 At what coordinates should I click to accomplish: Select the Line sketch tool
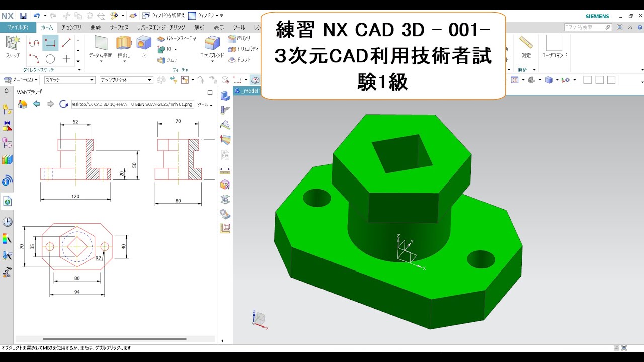coord(66,43)
